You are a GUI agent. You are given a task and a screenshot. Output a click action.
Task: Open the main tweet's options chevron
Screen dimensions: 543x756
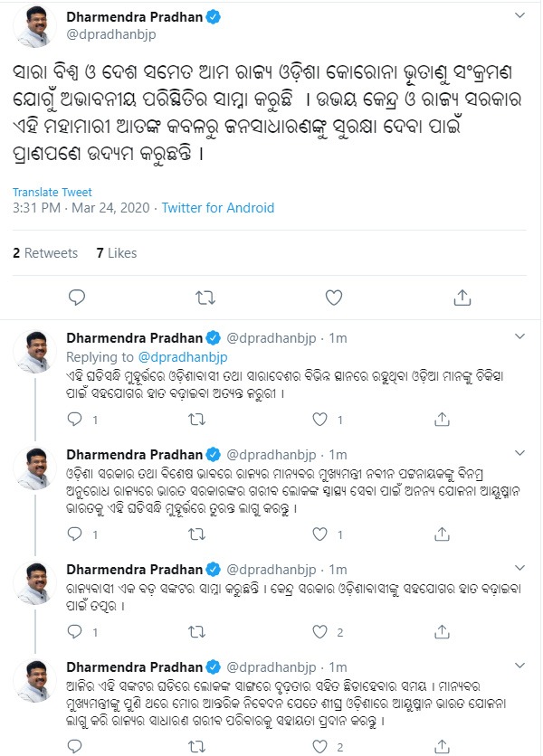[x=519, y=17]
